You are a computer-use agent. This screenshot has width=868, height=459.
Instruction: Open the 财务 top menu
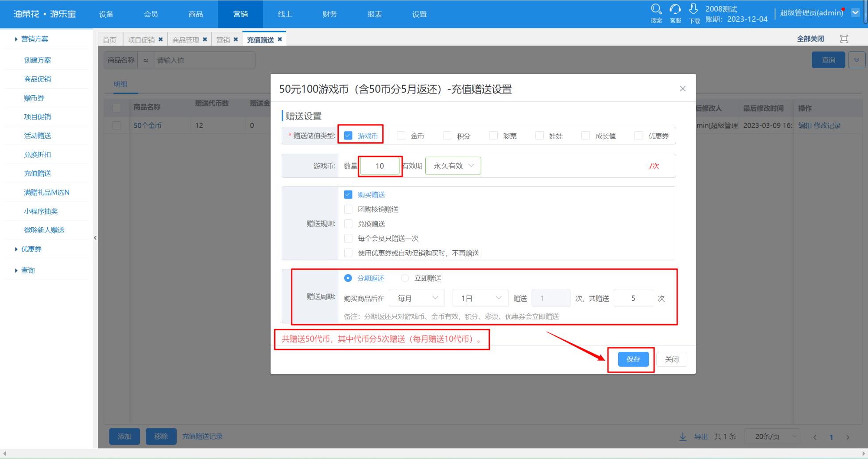click(330, 14)
